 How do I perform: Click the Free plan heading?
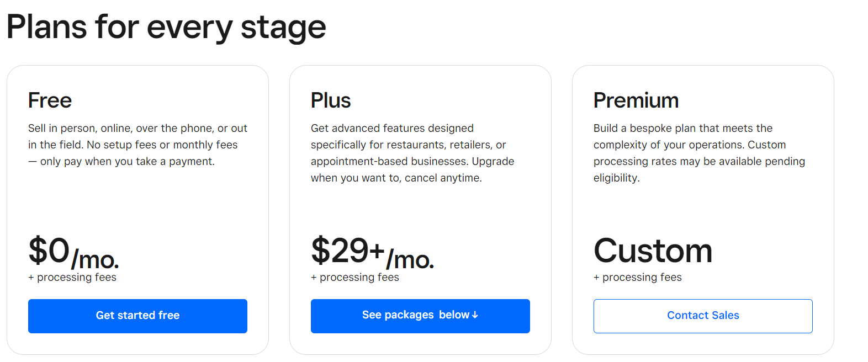coord(50,100)
